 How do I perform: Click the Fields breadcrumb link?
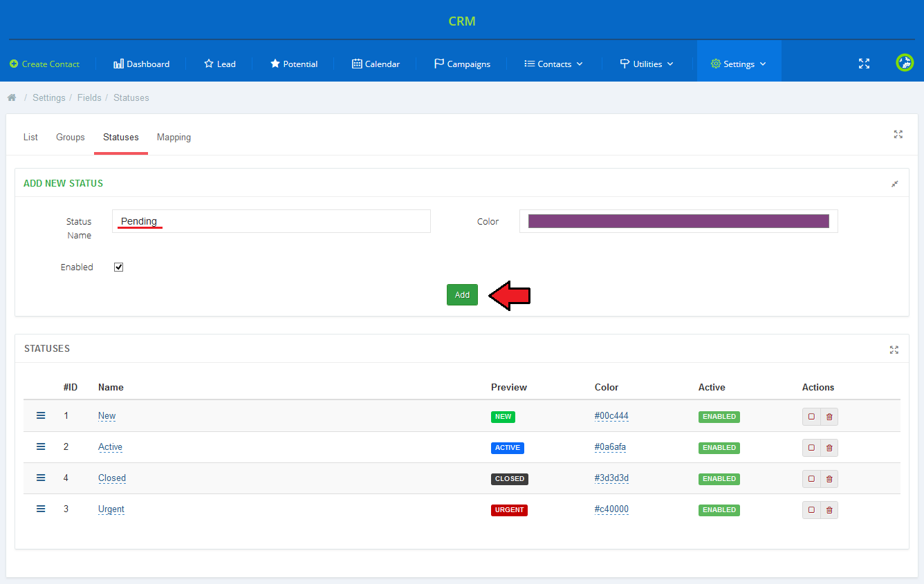pos(89,97)
